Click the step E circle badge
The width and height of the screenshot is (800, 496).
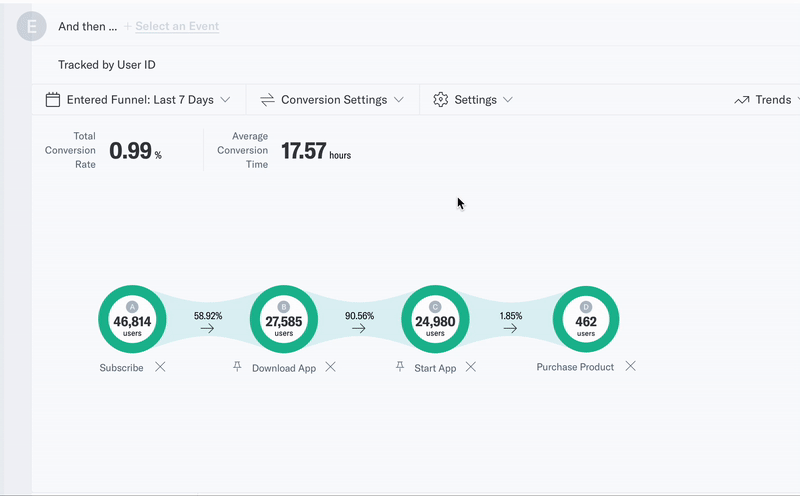click(32, 26)
